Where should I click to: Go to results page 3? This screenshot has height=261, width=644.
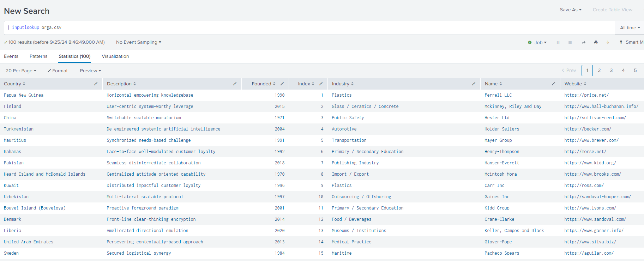(x=611, y=71)
